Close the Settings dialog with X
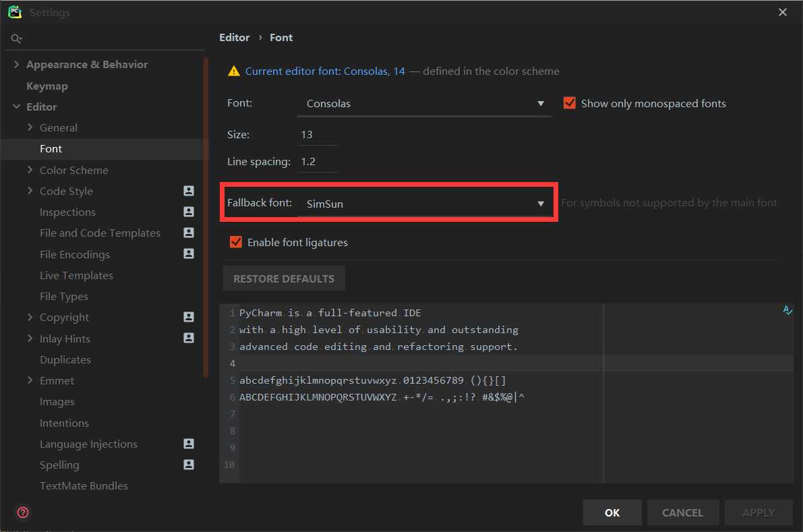This screenshot has height=532, width=803. (783, 12)
